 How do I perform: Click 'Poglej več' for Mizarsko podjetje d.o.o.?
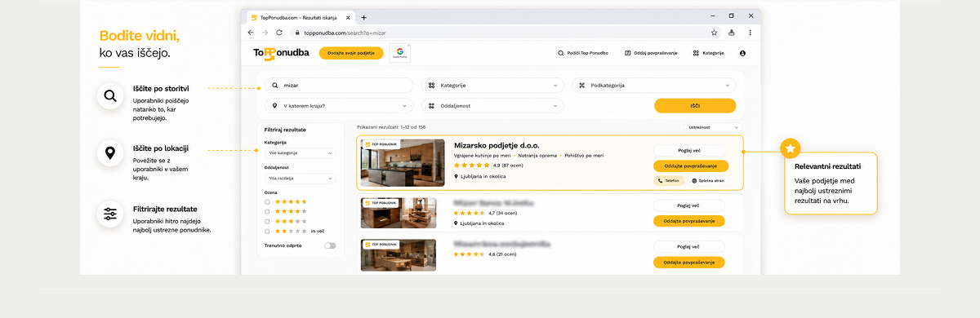[689, 150]
